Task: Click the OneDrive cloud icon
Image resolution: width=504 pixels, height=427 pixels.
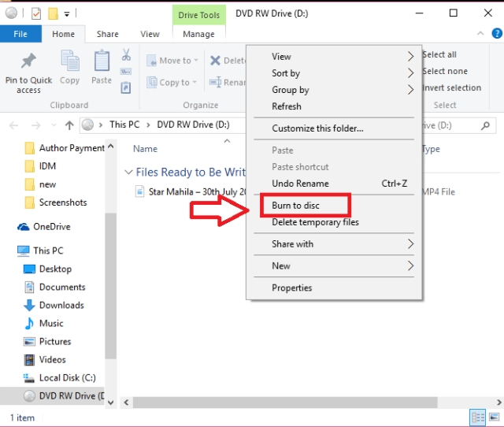Action: pos(23,227)
